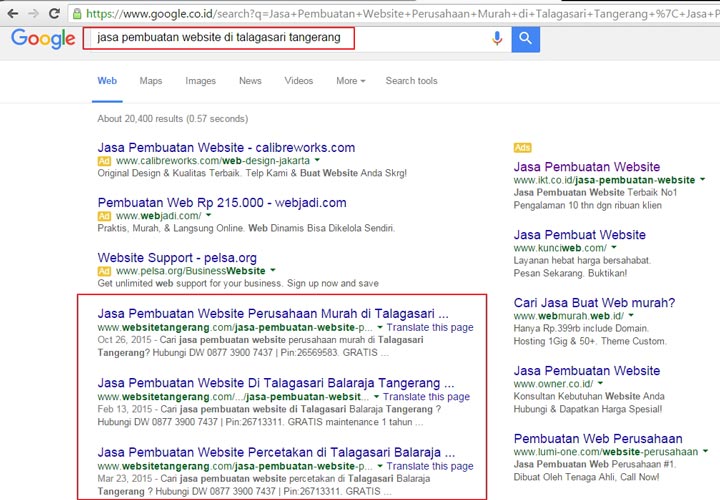Switch to the Web tab
720x500 pixels.
(x=107, y=81)
